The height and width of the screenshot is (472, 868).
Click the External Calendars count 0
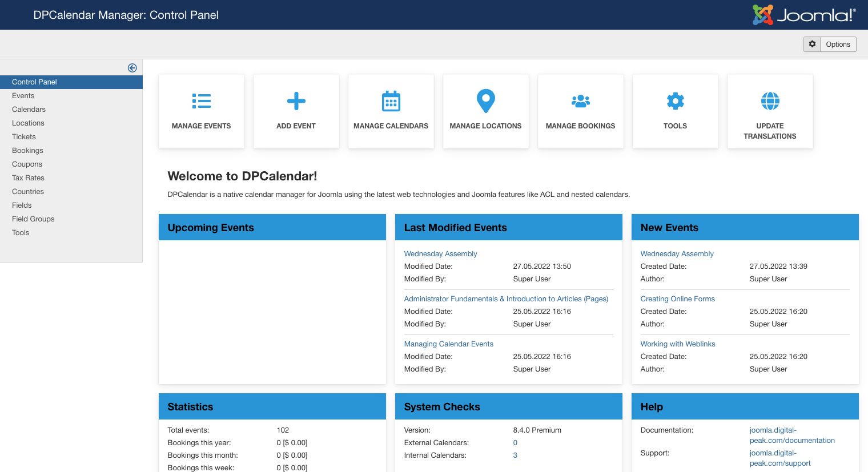click(x=515, y=443)
